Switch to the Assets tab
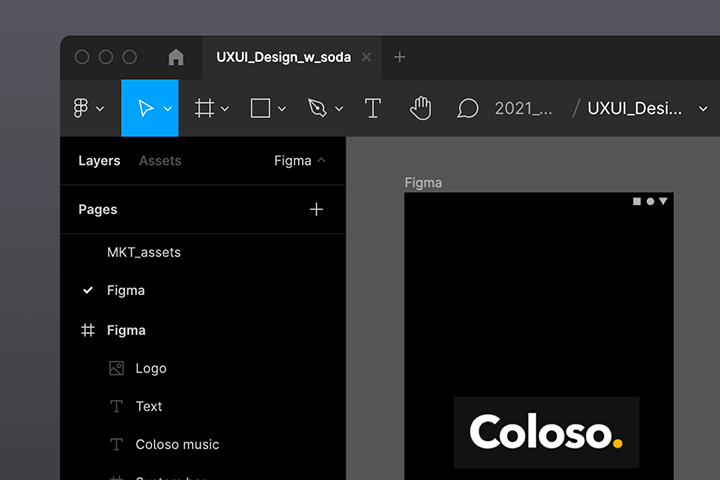 [x=160, y=161]
